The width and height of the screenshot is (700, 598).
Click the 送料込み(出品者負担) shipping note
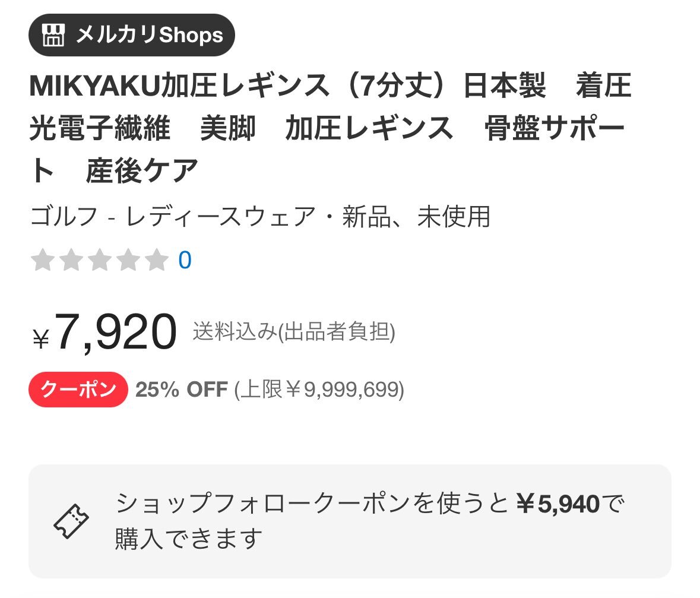point(294,332)
